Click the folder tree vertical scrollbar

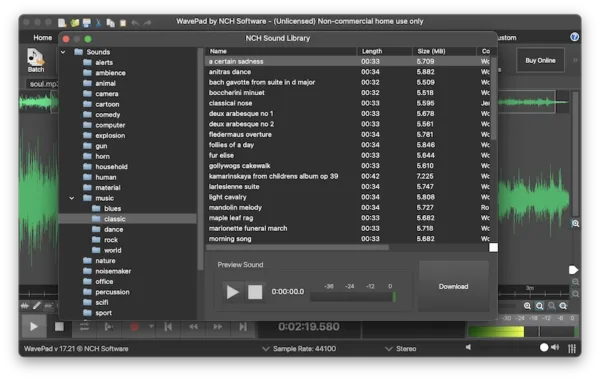point(200,159)
